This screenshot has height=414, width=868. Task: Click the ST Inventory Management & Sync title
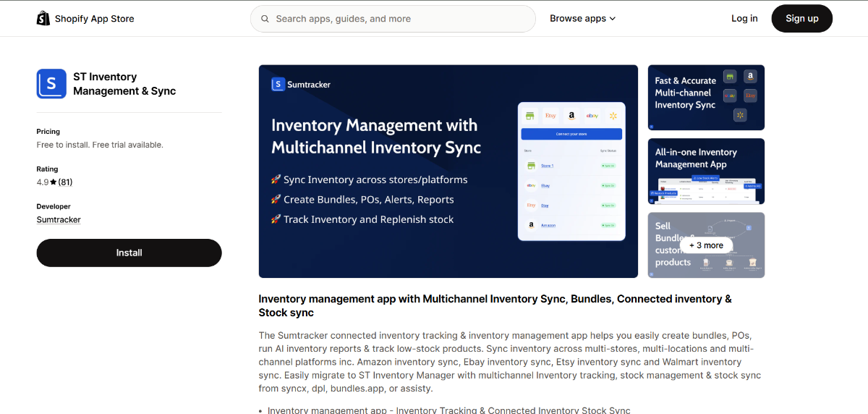[124, 84]
